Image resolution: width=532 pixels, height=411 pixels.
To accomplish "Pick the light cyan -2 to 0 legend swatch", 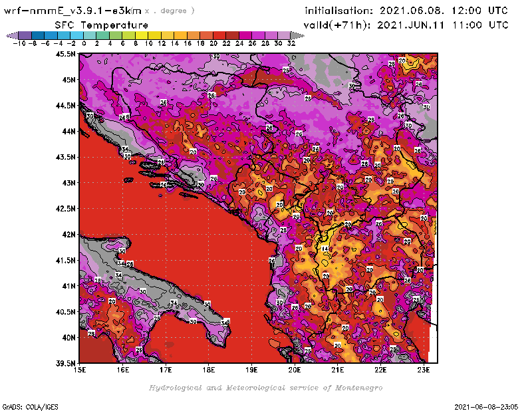I will (x=77, y=35).
